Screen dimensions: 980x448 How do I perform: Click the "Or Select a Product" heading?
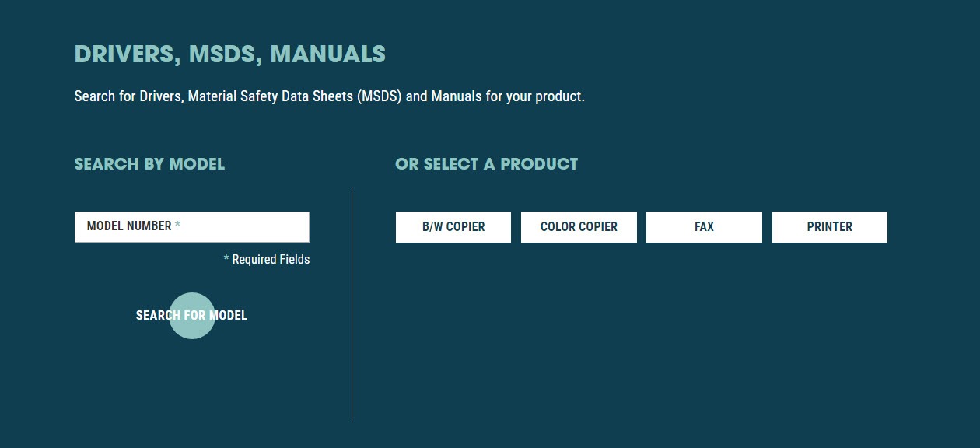486,164
